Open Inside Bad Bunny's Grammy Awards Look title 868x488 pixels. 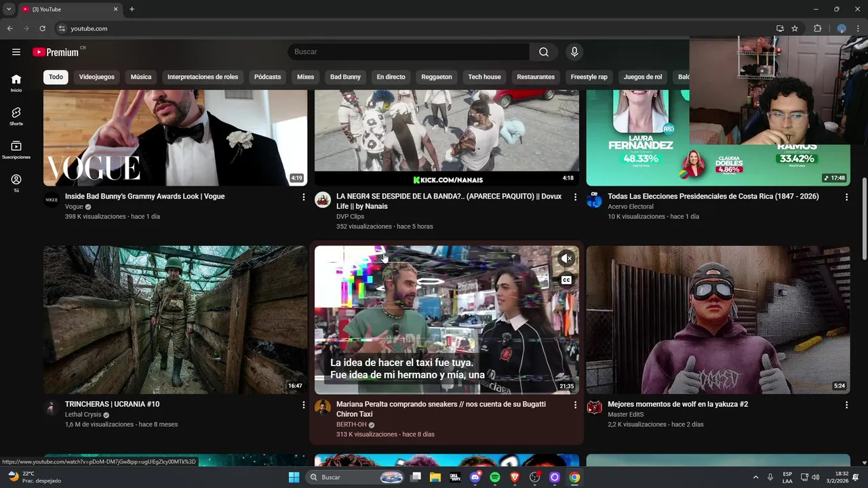(144, 197)
